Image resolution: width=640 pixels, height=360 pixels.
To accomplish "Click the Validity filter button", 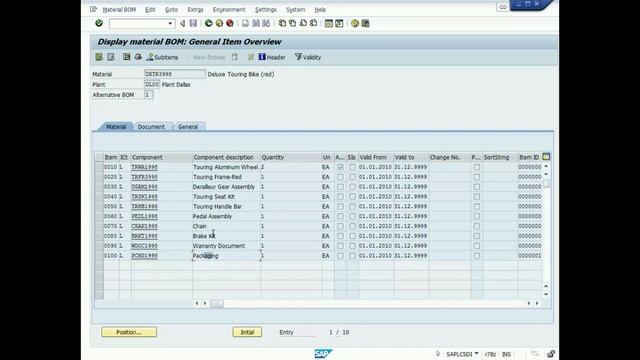I will (308, 57).
